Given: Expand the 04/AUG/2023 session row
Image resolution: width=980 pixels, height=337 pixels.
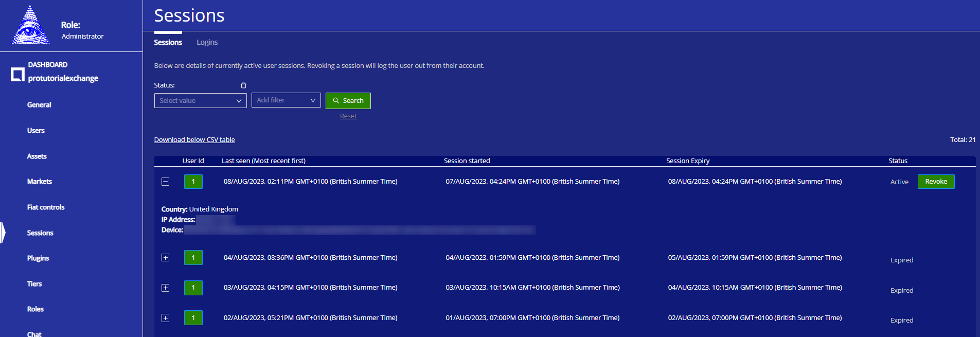Looking at the screenshot, I should click(x=166, y=258).
